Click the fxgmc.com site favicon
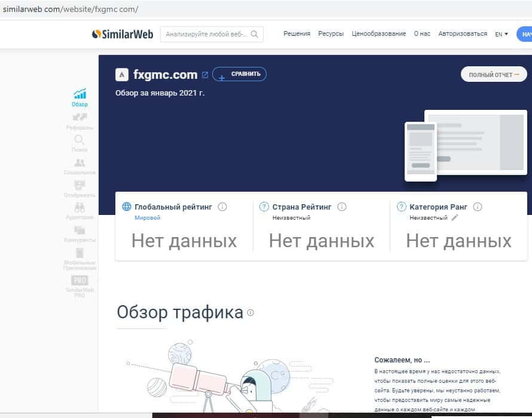Viewport: 532px width, 418px height. click(x=122, y=75)
